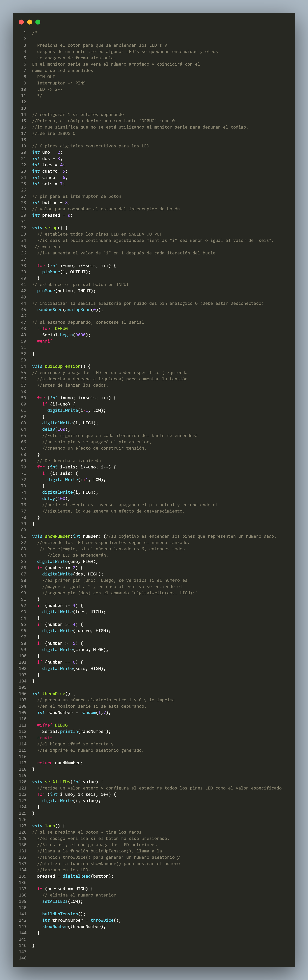Click the "LED -> 2-7" comment line
The height and width of the screenshot is (980, 308).
(50, 89)
